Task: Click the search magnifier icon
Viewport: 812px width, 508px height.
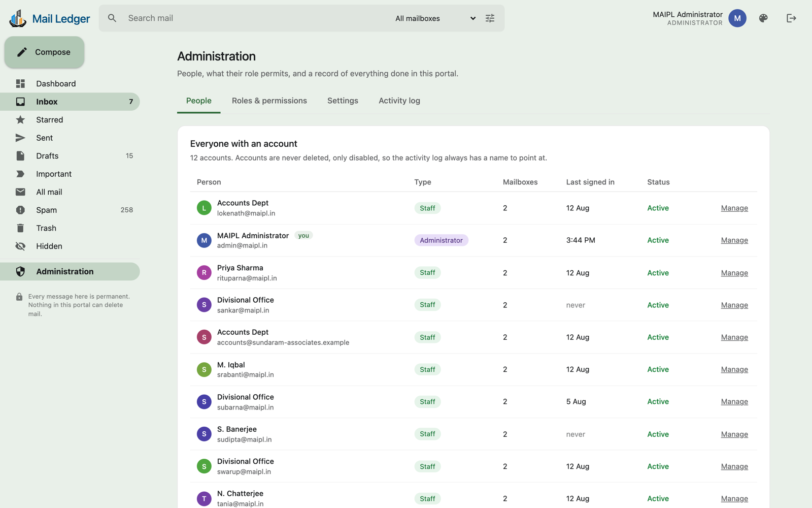Action: coord(112,18)
